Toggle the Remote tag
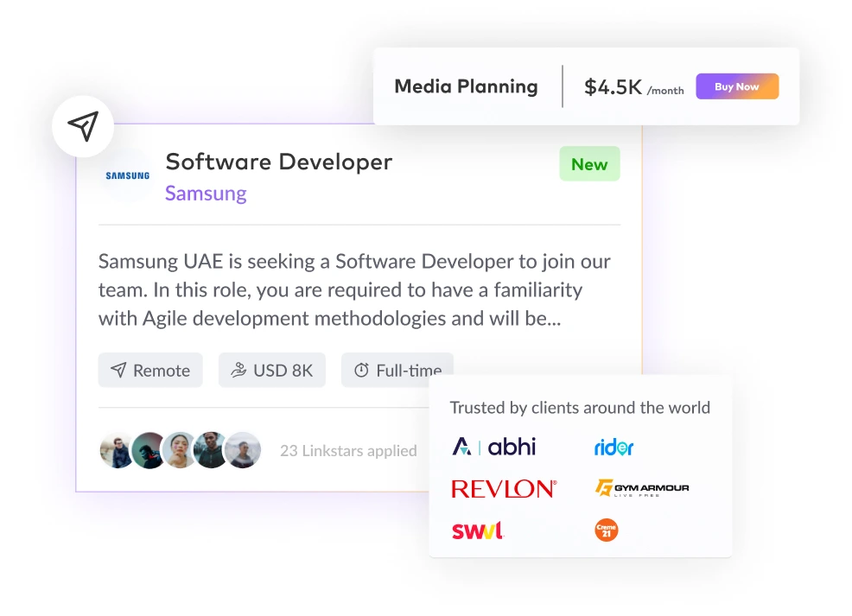The width and height of the screenshot is (852, 616). point(150,370)
